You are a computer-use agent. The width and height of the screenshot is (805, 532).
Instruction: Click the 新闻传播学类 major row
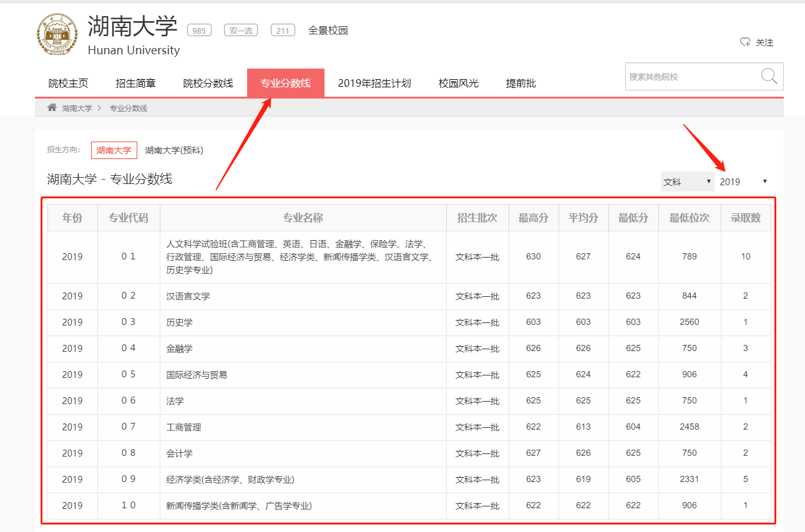point(409,506)
